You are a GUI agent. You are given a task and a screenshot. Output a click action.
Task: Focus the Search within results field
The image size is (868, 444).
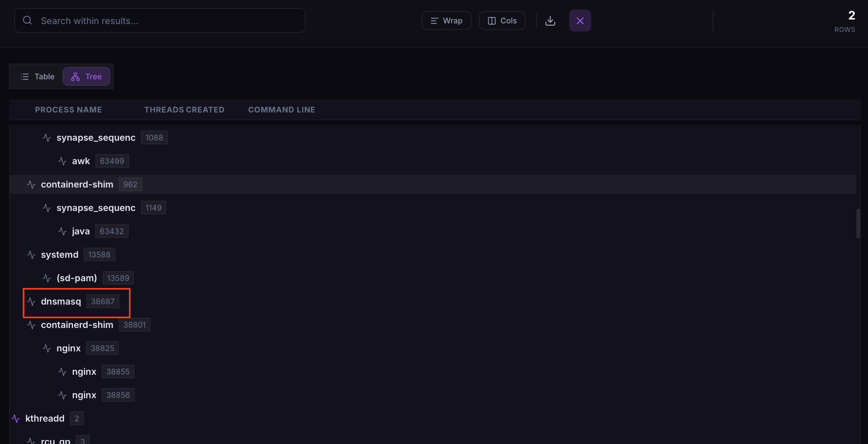169,21
